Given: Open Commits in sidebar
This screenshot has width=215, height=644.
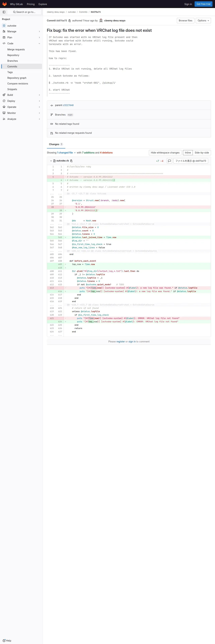Looking at the screenshot, I should click(x=22, y=67).
